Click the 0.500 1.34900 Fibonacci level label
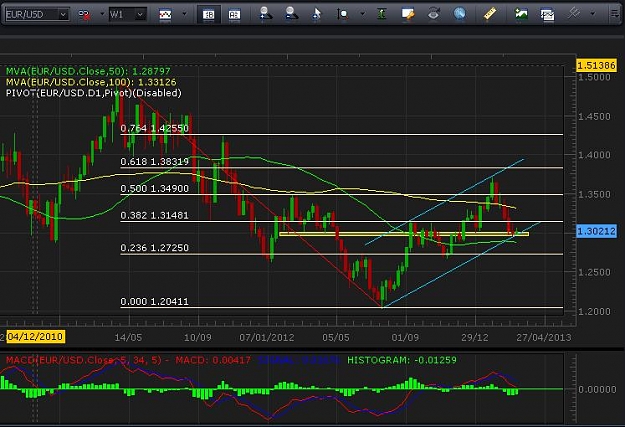625x427 pixels. 155,189
